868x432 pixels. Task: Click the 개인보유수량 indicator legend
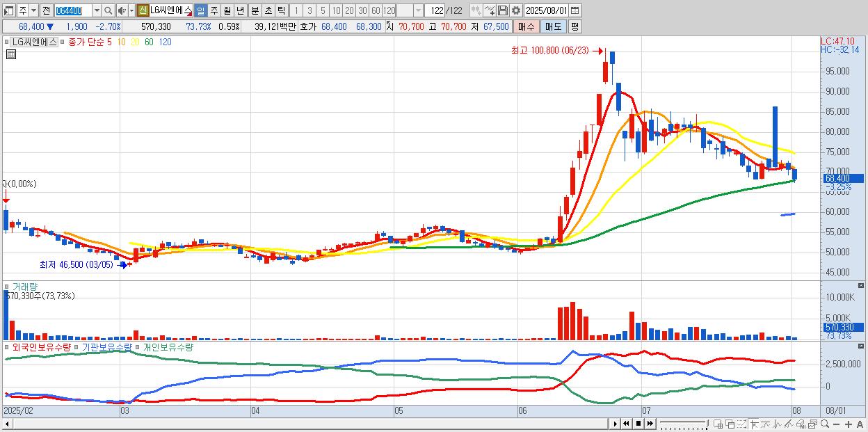(168, 346)
